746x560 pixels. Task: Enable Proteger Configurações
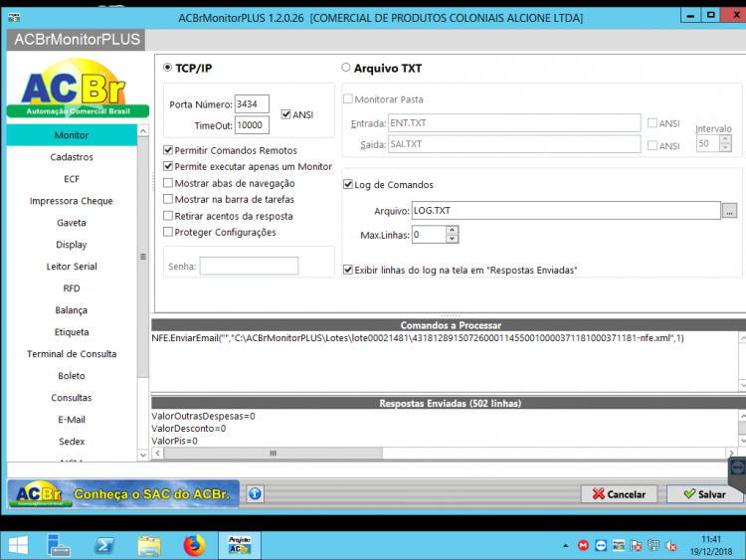168,232
